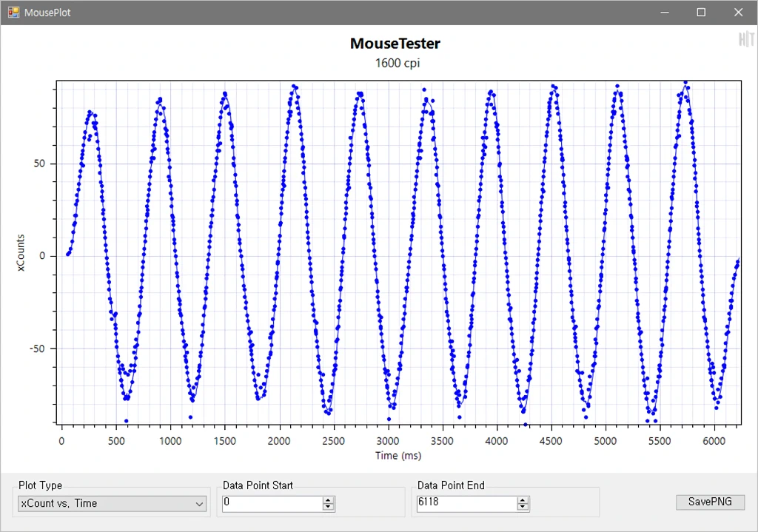Screen dimensions: 758x532
Task: Click the Data Point Start label
Action: coord(258,485)
